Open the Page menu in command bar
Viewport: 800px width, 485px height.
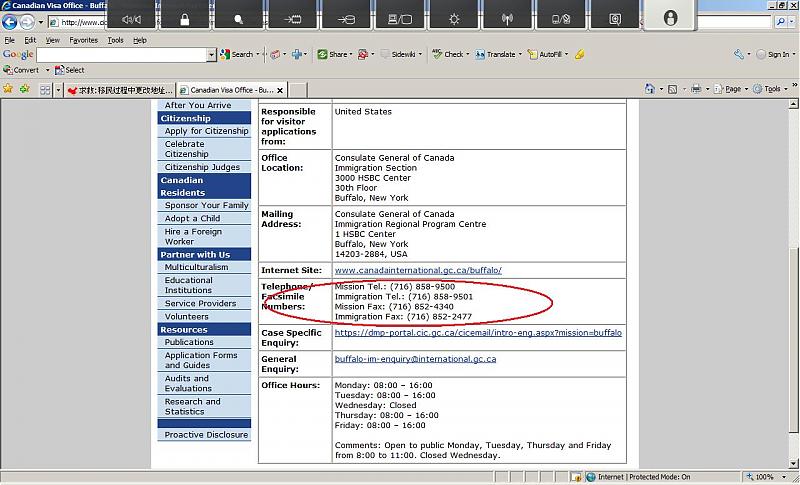(x=731, y=89)
